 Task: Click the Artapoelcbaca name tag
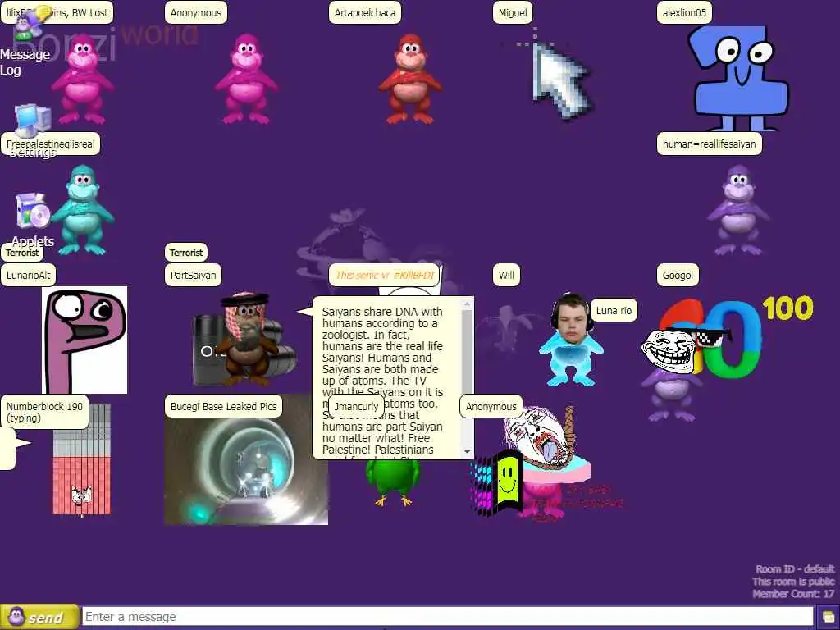pos(365,12)
